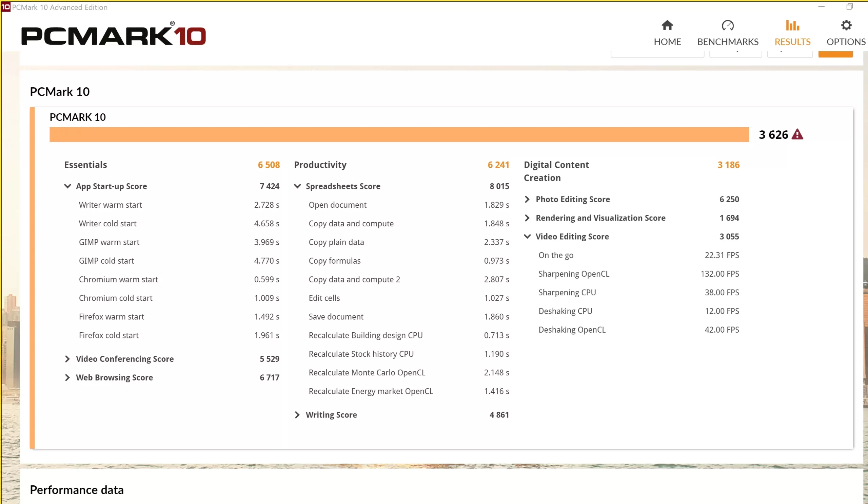This screenshot has width=868, height=504.
Task: Click the Firefox cold start row
Action: (179, 335)
